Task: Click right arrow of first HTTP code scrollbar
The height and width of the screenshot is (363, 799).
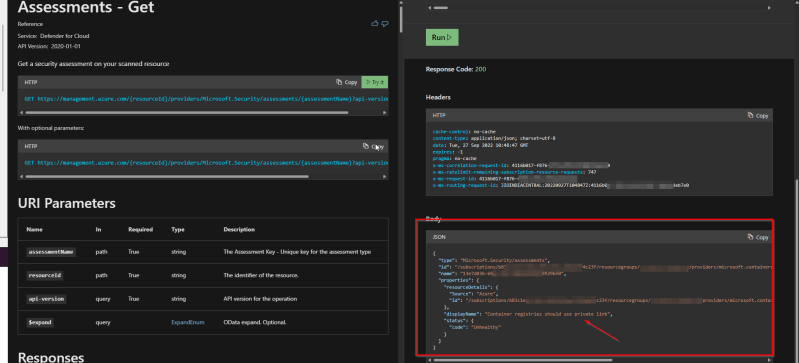Action: coord(385,112)
